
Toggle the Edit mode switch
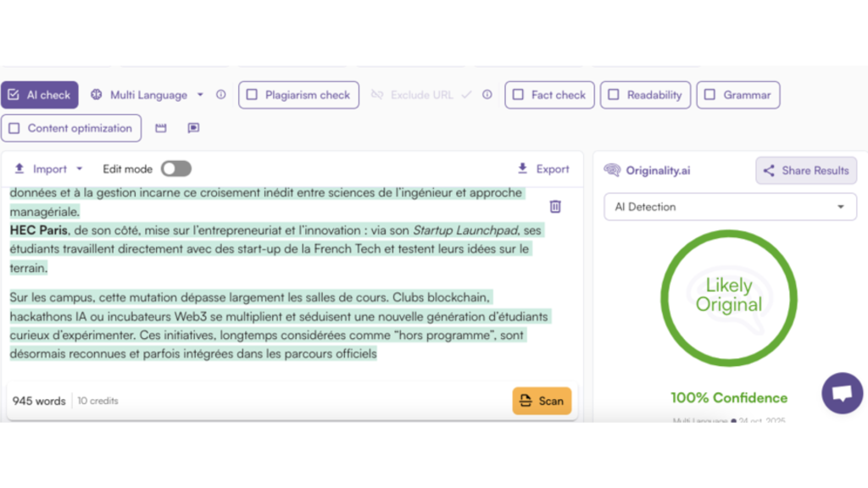176,169
